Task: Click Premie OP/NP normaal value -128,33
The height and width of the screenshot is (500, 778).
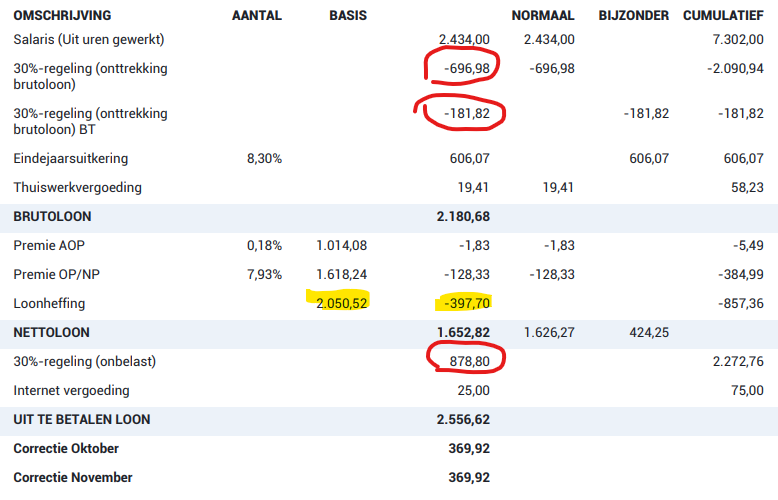Action: pyautogui.click(x=552, y=275)
